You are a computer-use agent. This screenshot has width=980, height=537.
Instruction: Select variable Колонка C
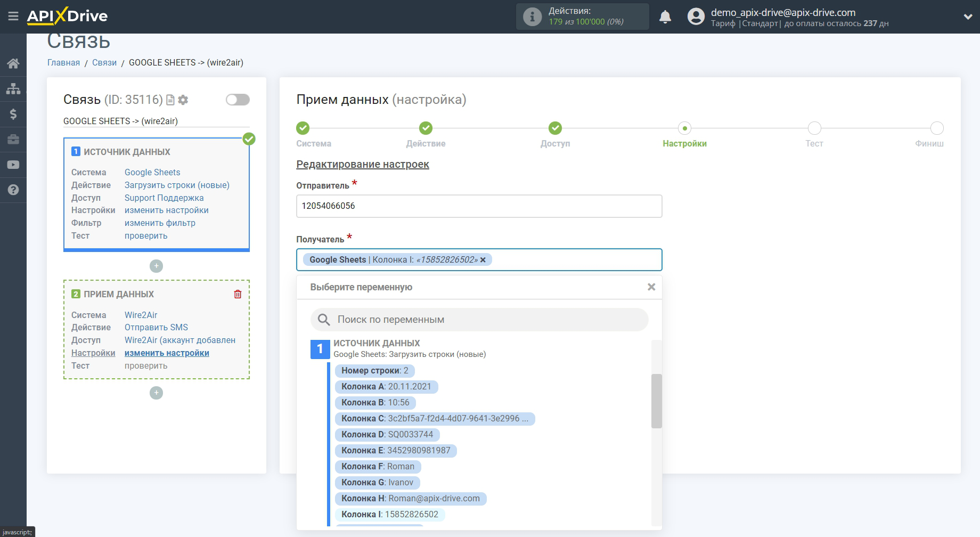435,419
